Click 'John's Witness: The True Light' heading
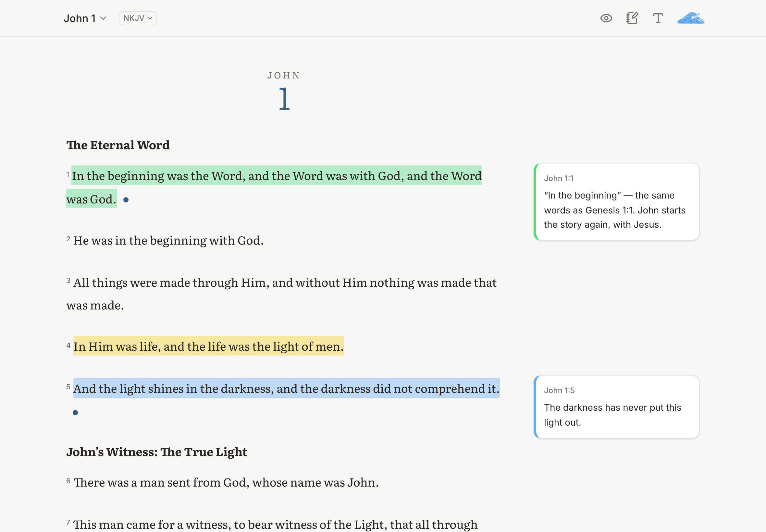The height and width of the screenshot is (532, 766). pyautogui.click(x=156, y=452)
